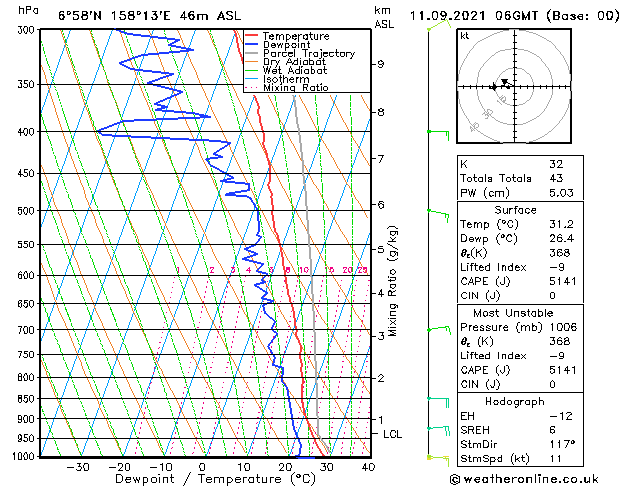
Task: Click the 'kt' label in the hodograph plot
Action: click(465, 36)
